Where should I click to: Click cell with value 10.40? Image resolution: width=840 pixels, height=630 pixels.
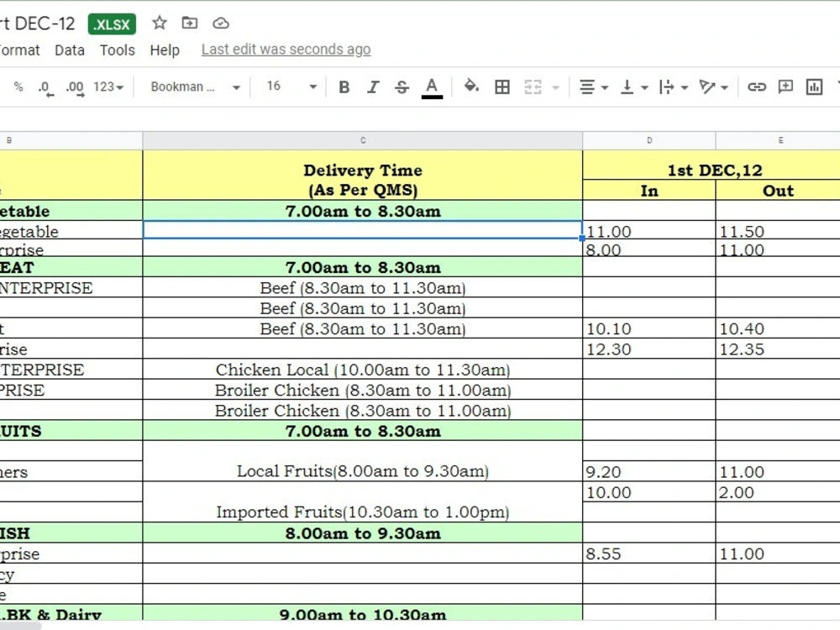pyautogui.click(x=778, y=328)
